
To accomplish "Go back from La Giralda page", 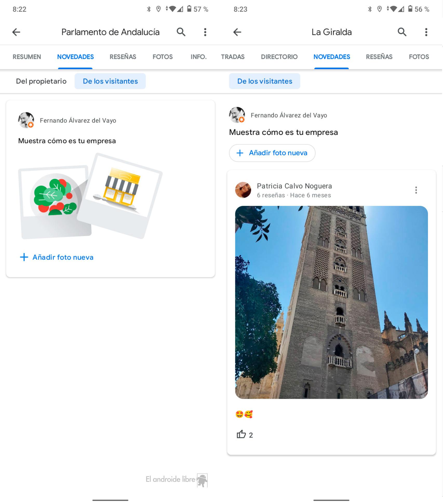I will click(x=237, y=32).
